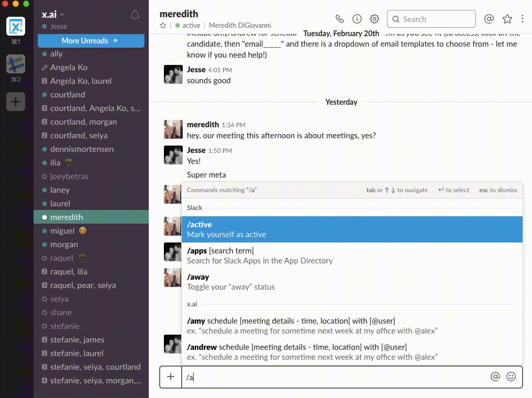This screenshot has height=398, width=532.
Task: Open direct message with miguel
Action: pyautogui.click(x=91, y=231)
